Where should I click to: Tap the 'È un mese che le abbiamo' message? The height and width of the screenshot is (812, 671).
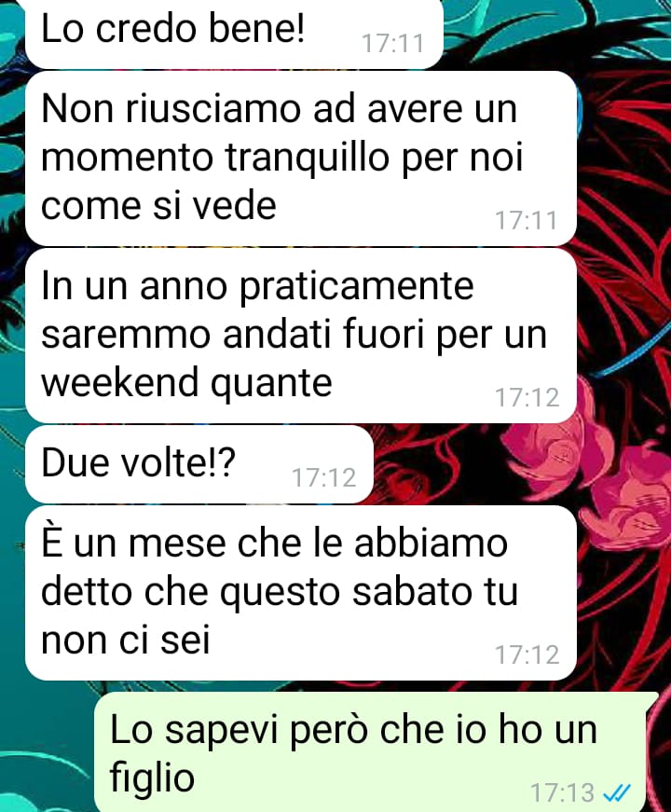point(301,592)
